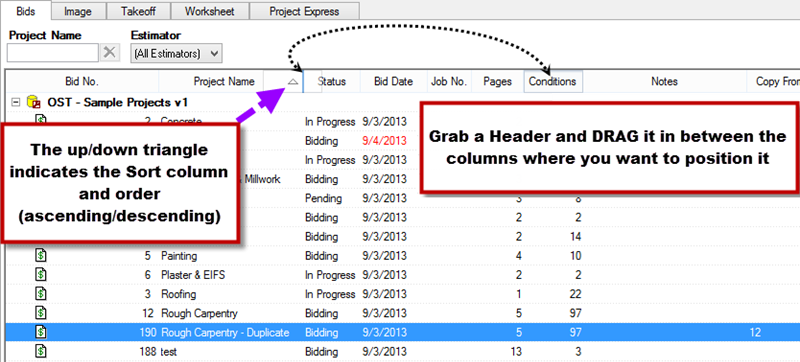Click the Conditions column header

click(553, 82)
